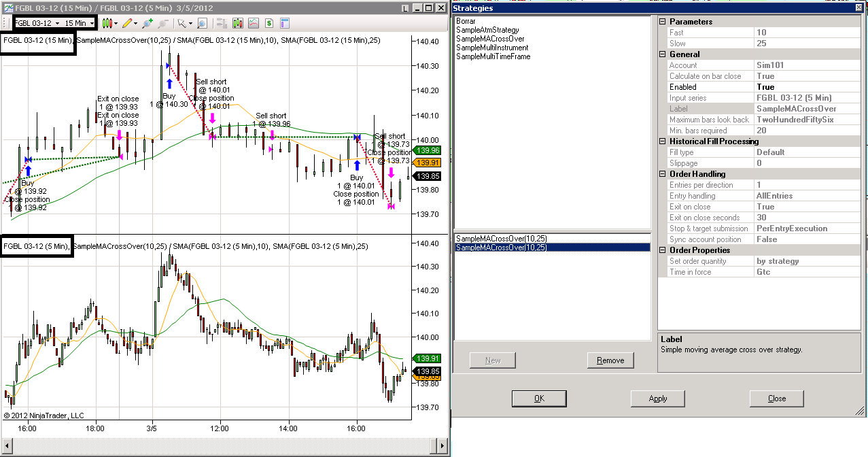Click the L link button in the chart title bar
The image size is (868, 457).
406,8
